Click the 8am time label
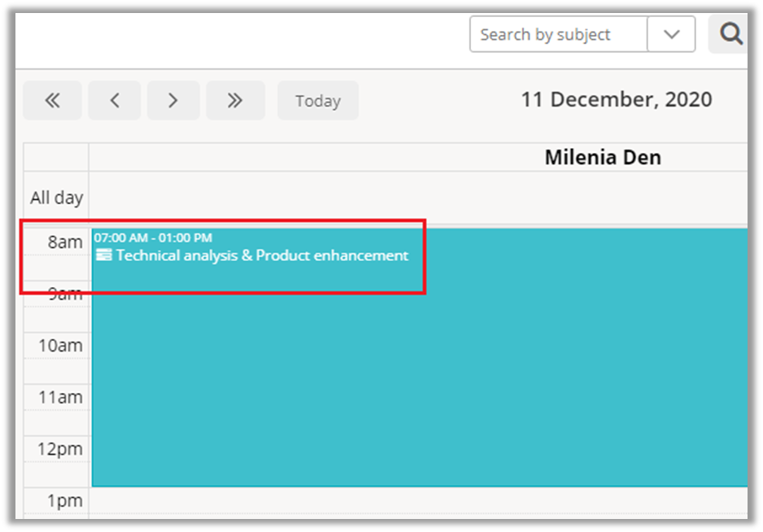The height and width of the screenshot is (532, 763). [x=64, y=242]
